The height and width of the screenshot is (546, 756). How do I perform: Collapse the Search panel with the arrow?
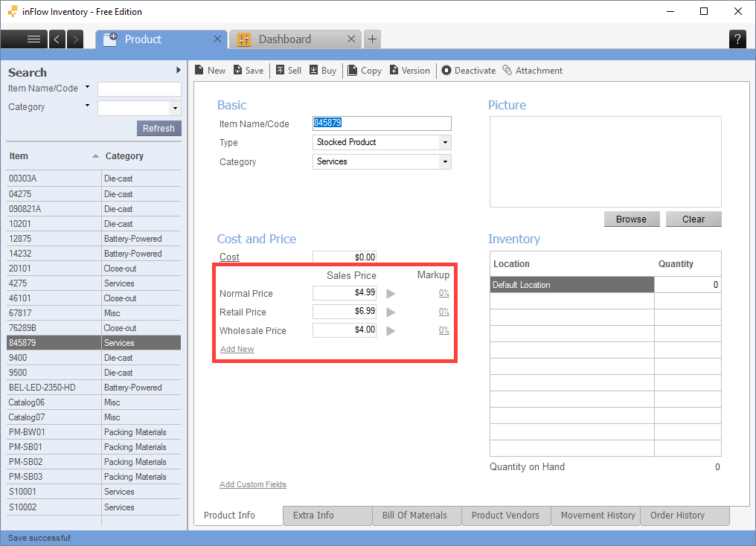(x=179, y=70)
